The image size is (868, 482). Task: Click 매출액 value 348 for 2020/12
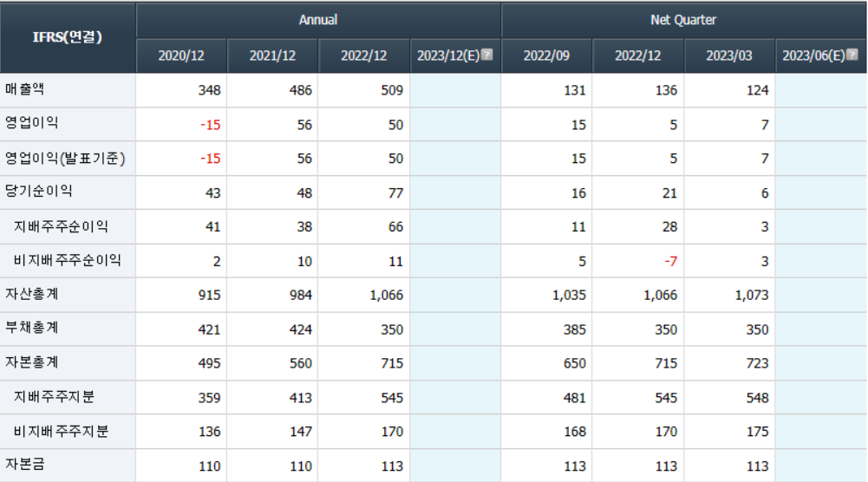pyautogui.click(x=210, y=90)
